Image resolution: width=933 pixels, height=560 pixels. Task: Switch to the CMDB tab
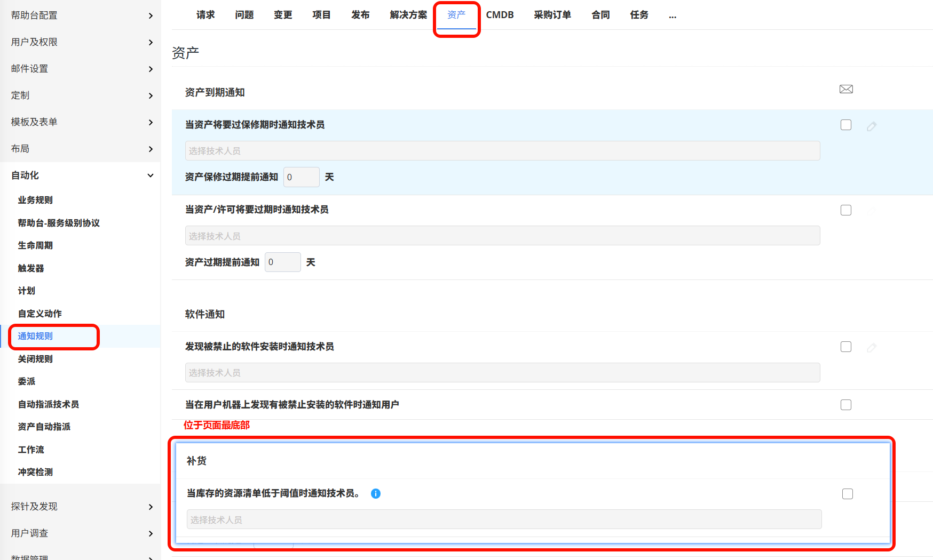pos(500,15)
